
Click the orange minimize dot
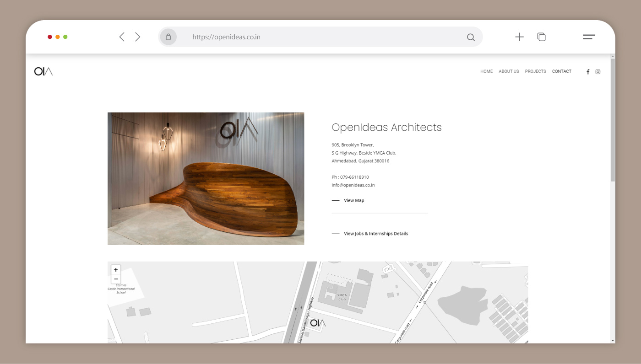tap(58, 37)
